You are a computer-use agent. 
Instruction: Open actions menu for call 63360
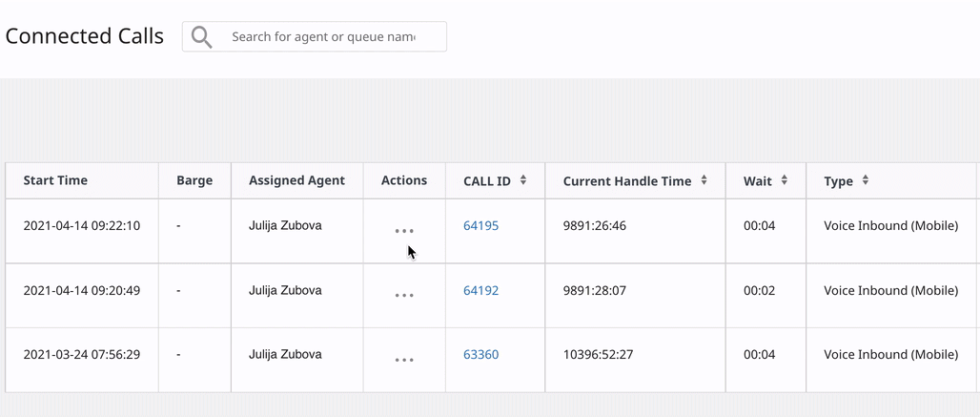(x=404, y=360)
